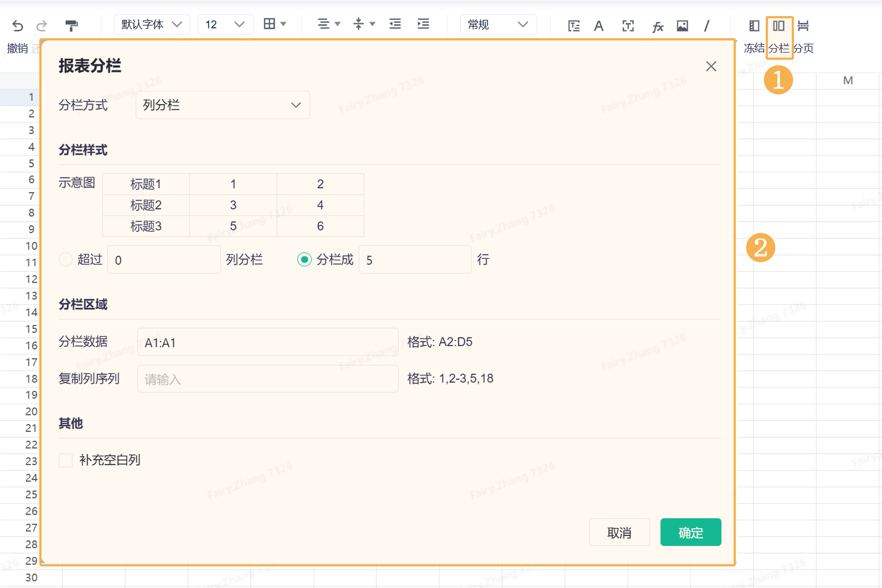The image size is (882, 588).
Task: Click the 格式: 1,2-3,5,18 hint text
Action: tap(451, 378)
